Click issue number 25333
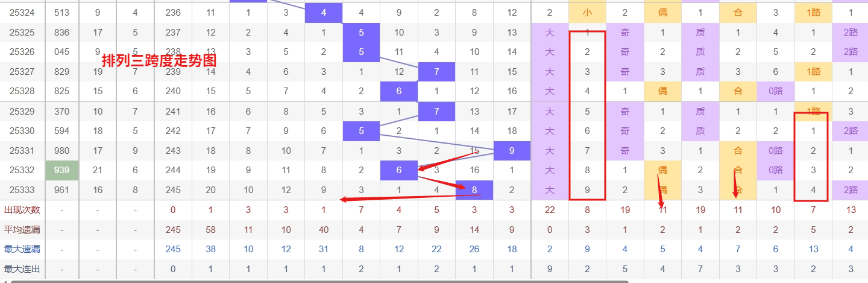The image size is (868, 283). (22, 190)
